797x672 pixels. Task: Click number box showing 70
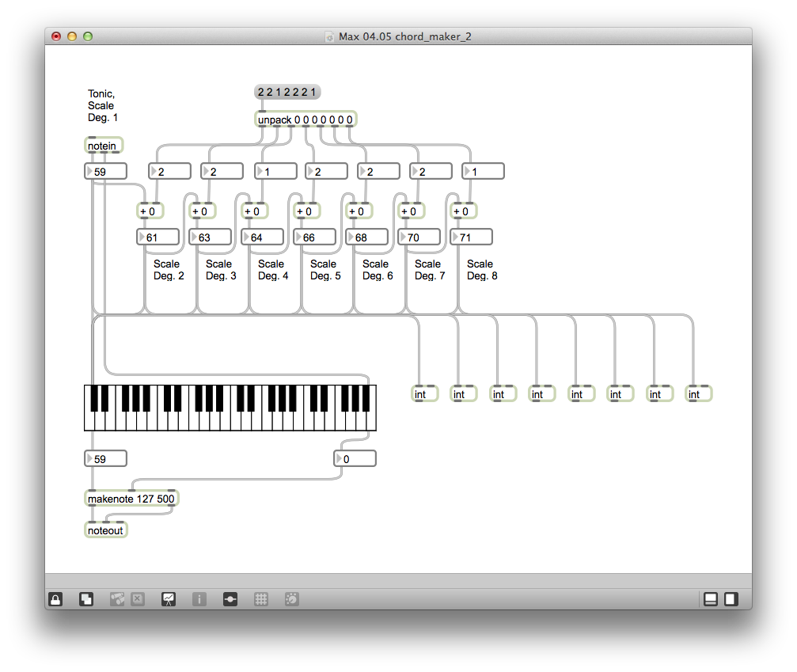pos(419,237)
